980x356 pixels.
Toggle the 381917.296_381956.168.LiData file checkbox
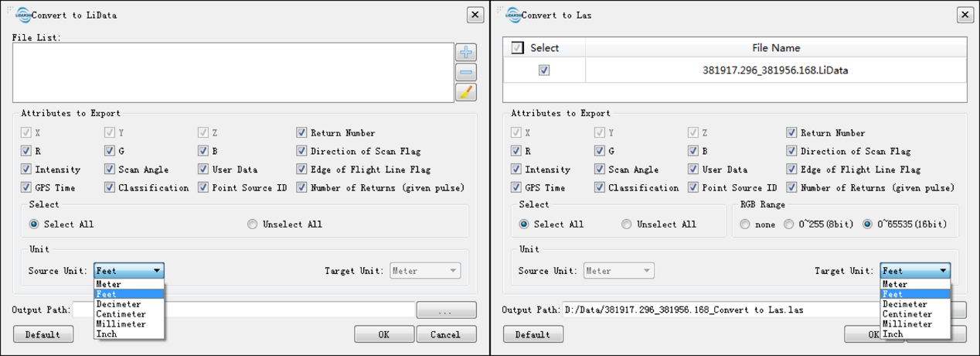pos(544,70)
